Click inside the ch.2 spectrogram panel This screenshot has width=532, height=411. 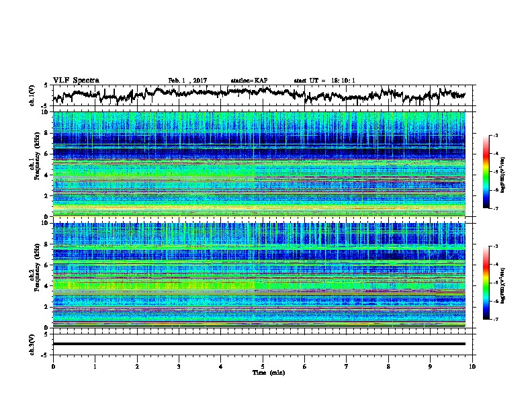(259, 275)
